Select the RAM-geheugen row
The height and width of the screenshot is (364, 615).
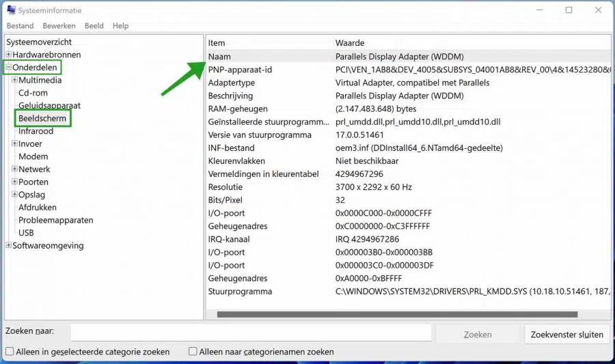409,109
